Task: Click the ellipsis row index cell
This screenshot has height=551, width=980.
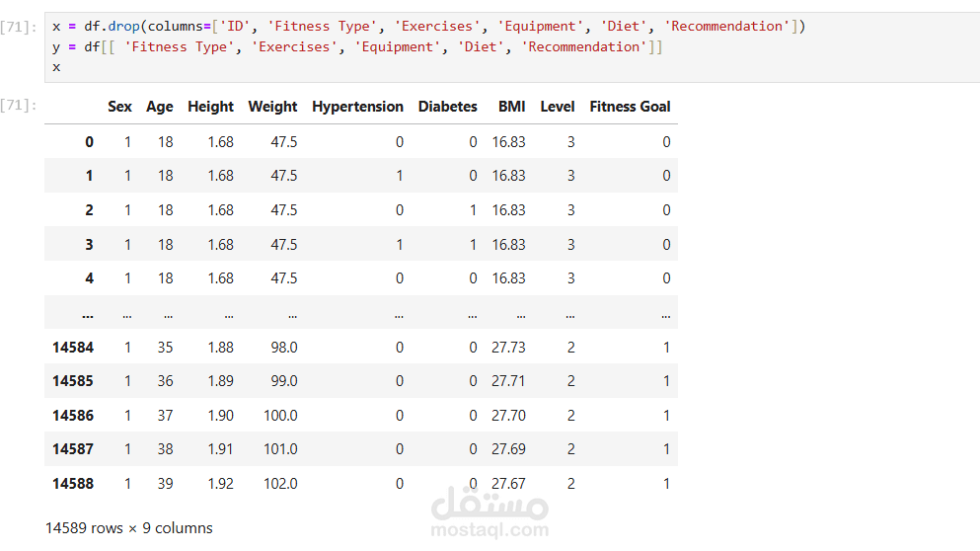Action: (x=88, y=316)
